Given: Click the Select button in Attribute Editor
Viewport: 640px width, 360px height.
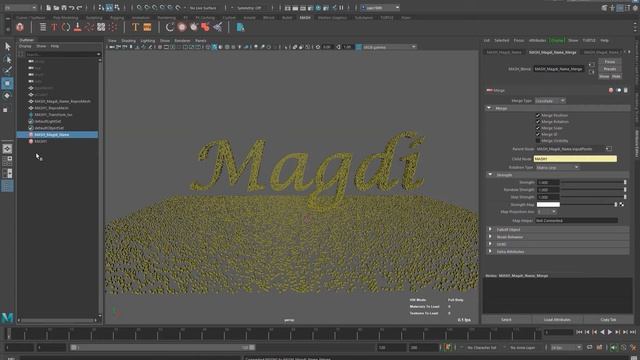Looking at the screenshot, I should 506,320.
